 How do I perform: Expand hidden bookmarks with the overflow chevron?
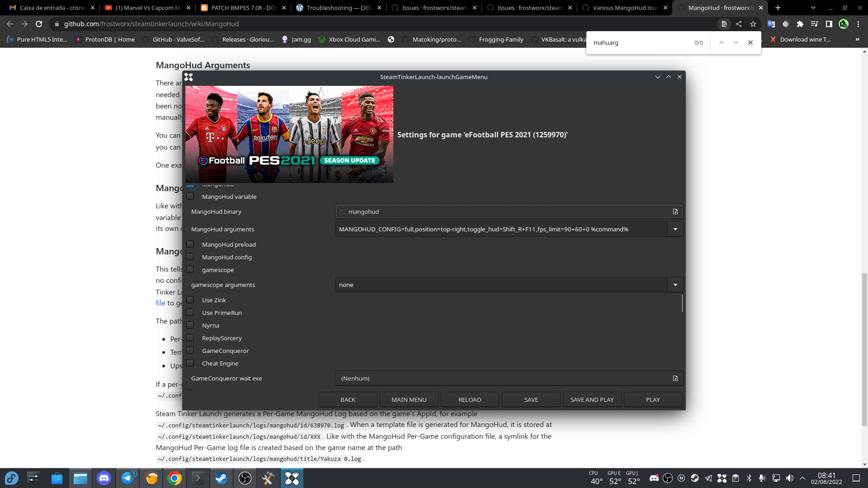point(857,39)
